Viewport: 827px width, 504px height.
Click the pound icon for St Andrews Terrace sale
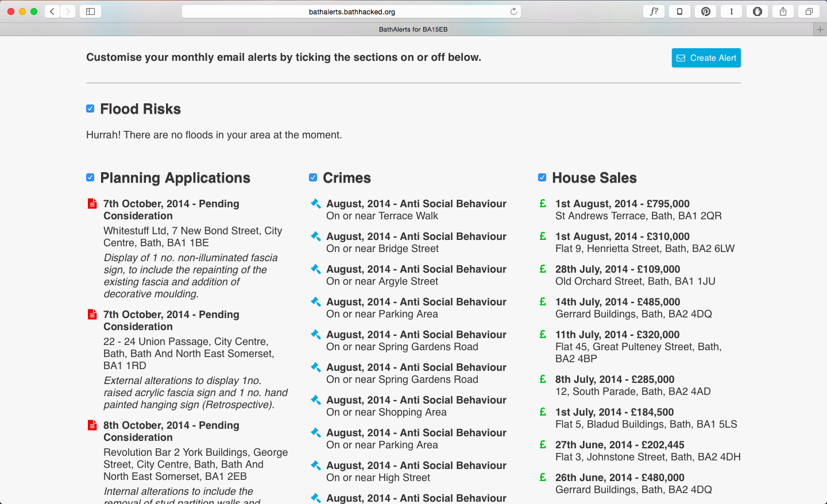[543, 203]
